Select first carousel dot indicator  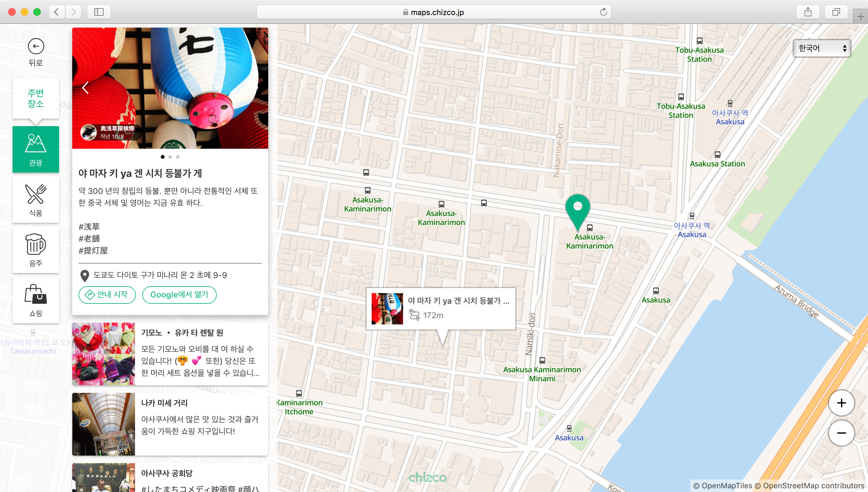tap(163, 157)
